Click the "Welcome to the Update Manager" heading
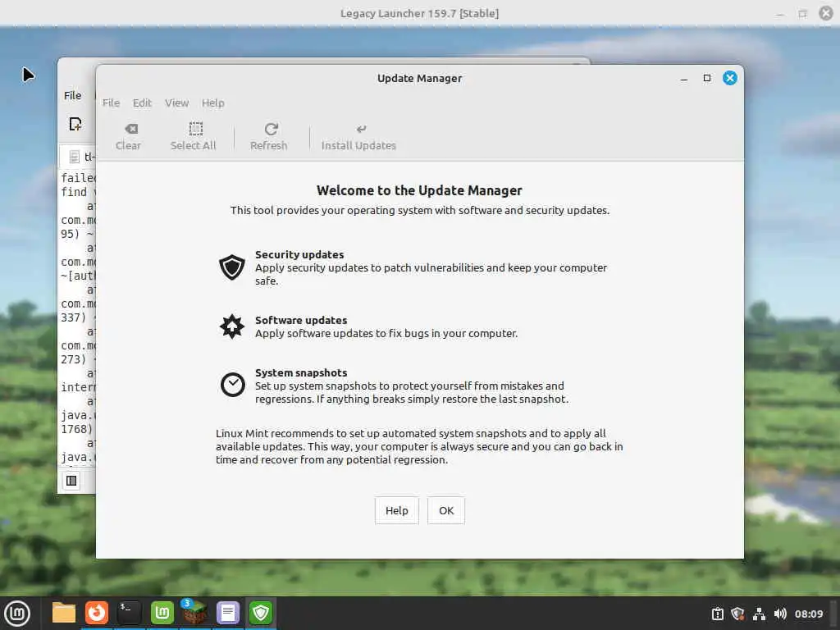This screenshot has height=630, width=840. coord(419,190)
